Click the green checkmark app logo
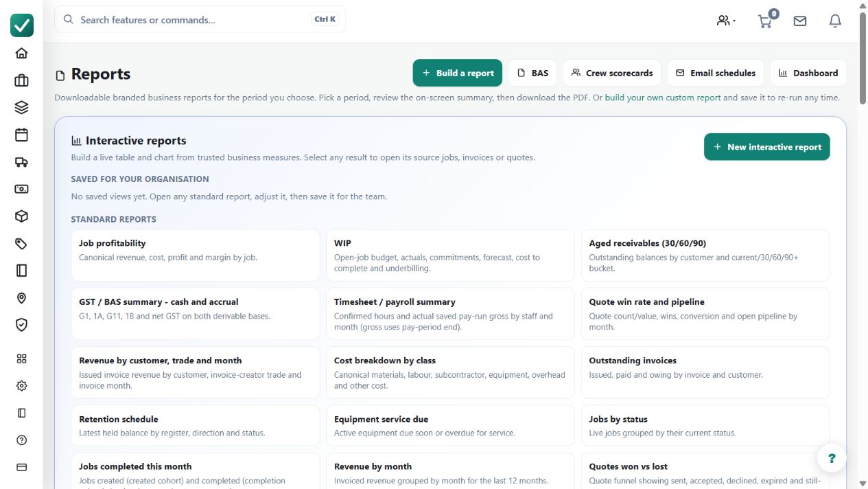 click(21, 25)
